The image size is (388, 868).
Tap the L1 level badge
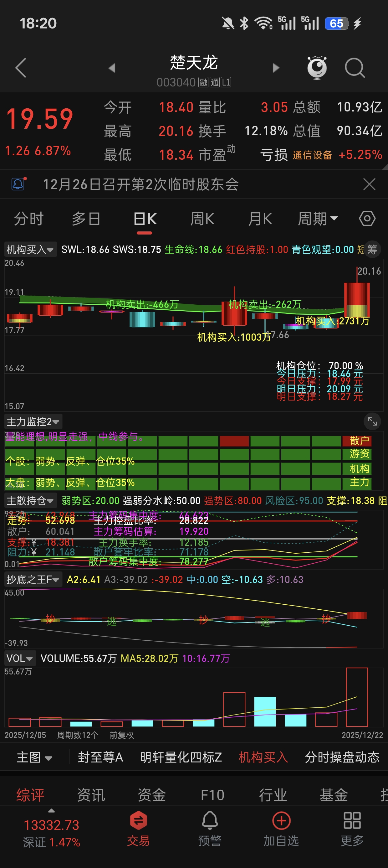tap(226, 82)
